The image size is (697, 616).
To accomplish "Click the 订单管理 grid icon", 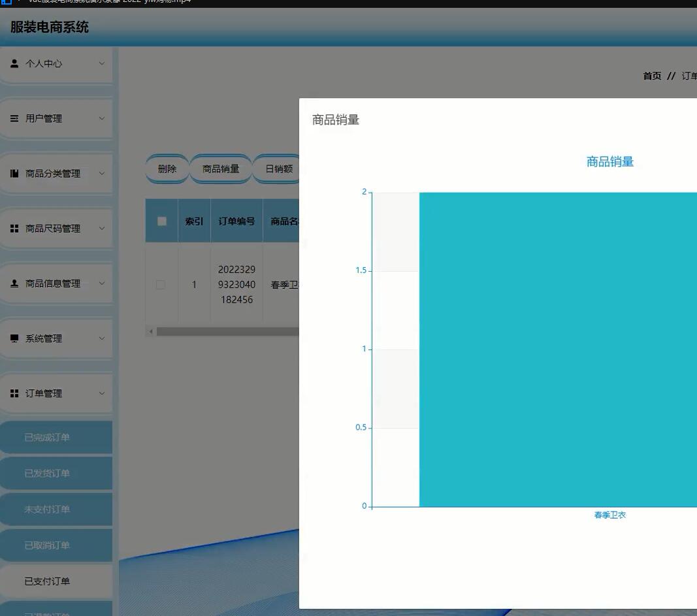I will pos(14,393).
